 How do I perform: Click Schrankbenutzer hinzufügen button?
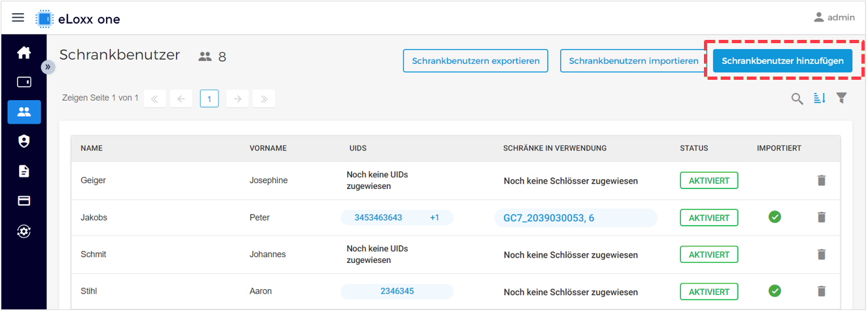coord(782,61)
